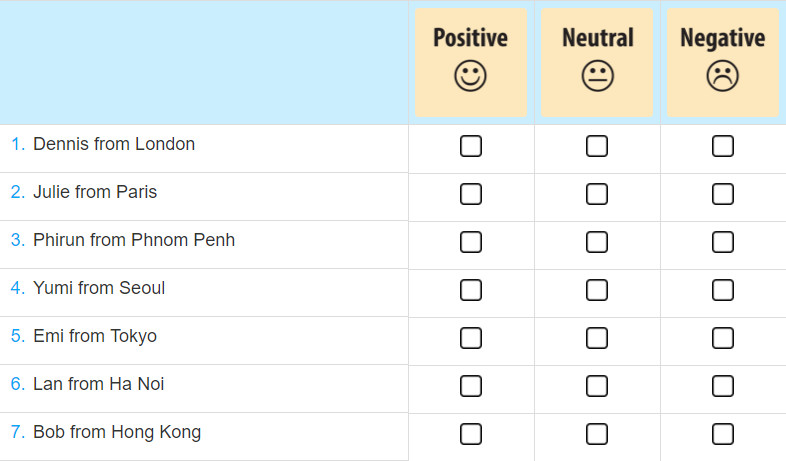Check Neutral for Julie from Paris
Viewport: 786px width, 461px height.
(x=597, y=194)
